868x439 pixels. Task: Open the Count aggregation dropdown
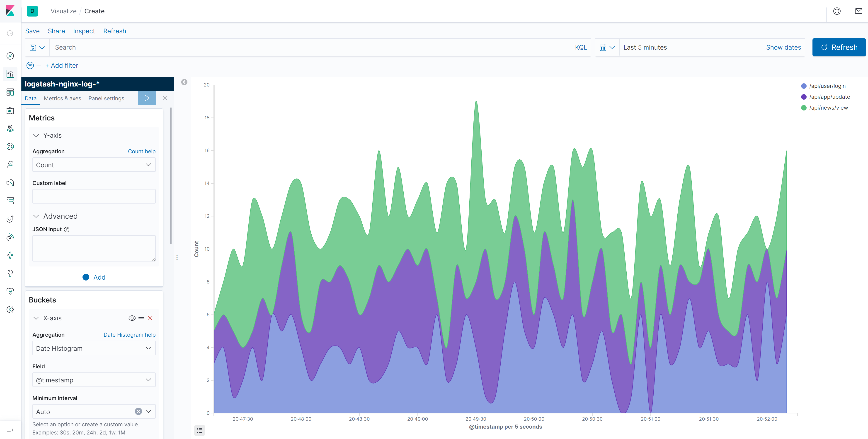(x=94, y=165)
